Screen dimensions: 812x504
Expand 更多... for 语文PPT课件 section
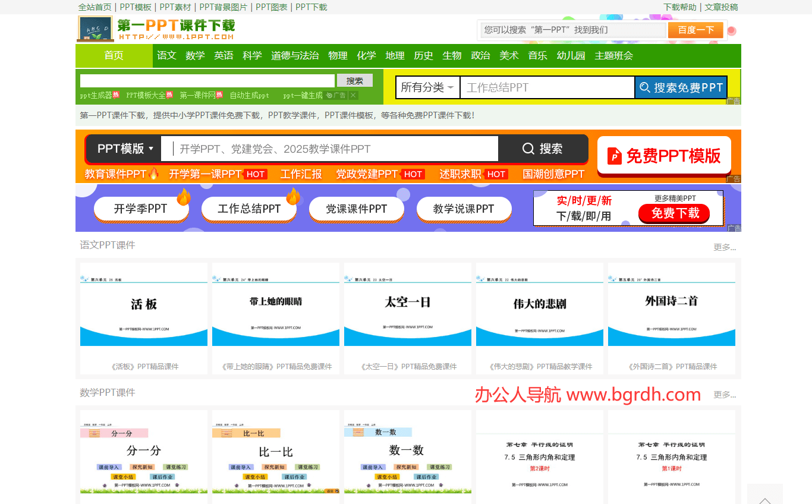point(724,247)
